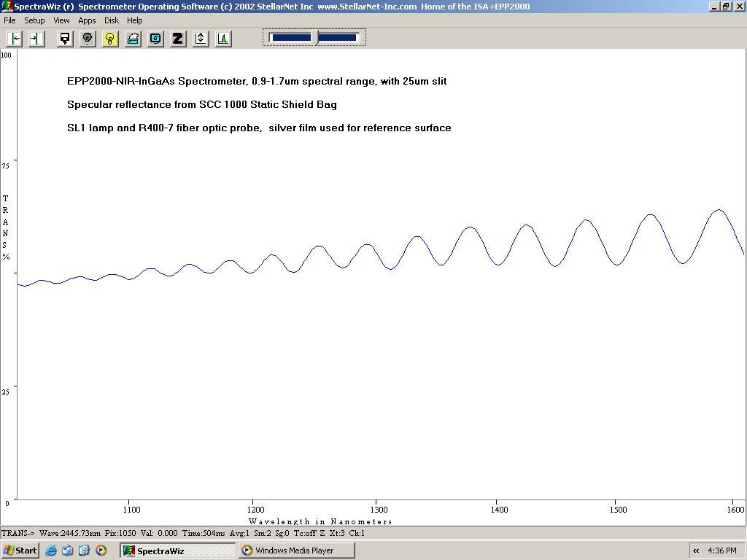Image resolution: width=747 pixels, height=560 pixels.
Task: Open Windows Media Player from quick launch
Action: 101,551
